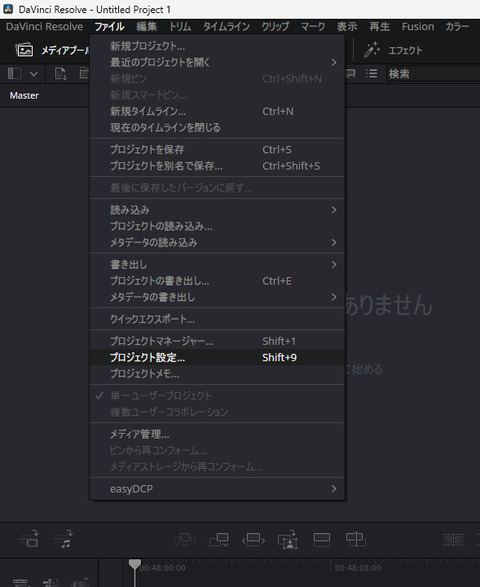Click dimmed 最後に保存したバージョンに戻す...

pyautogui.click(x=217, y=188)
